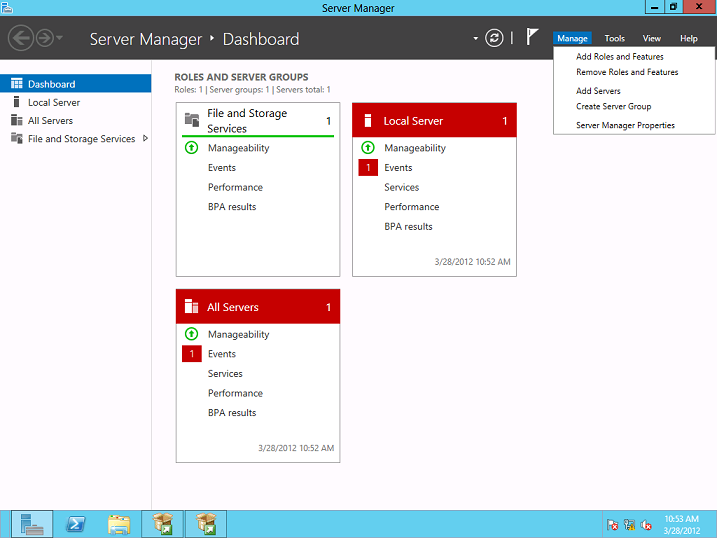Select Dashboard in the navigation pane
Screen dimensions: 717x538
point(75,84)
